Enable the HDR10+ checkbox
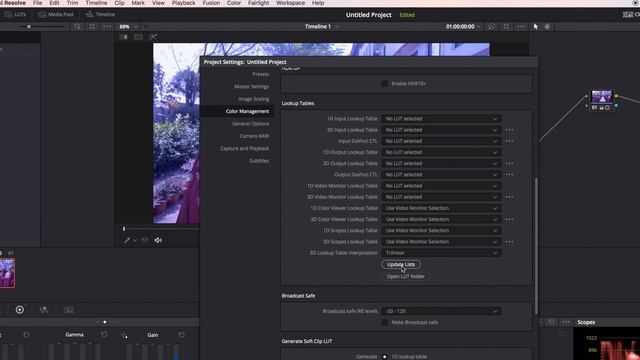The height and width of the screenshot is (360, 640). (x=384, y=84)
